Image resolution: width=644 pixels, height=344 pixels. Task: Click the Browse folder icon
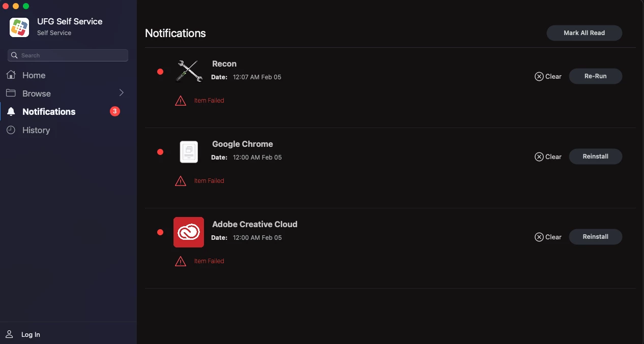pyautogui.click(x=11, y=93)
